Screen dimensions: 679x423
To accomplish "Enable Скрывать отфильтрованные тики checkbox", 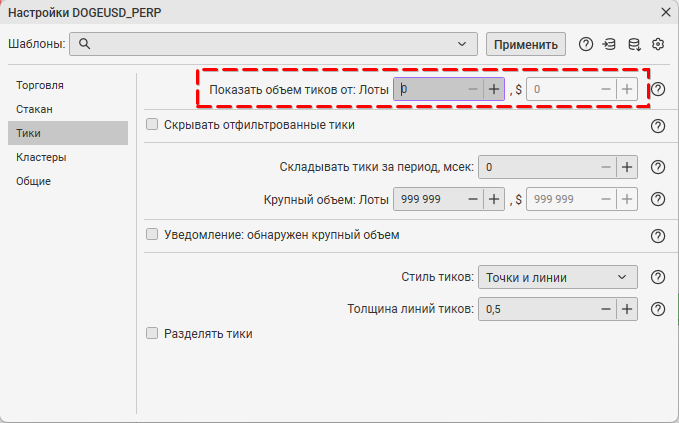I will pos(153,125).
